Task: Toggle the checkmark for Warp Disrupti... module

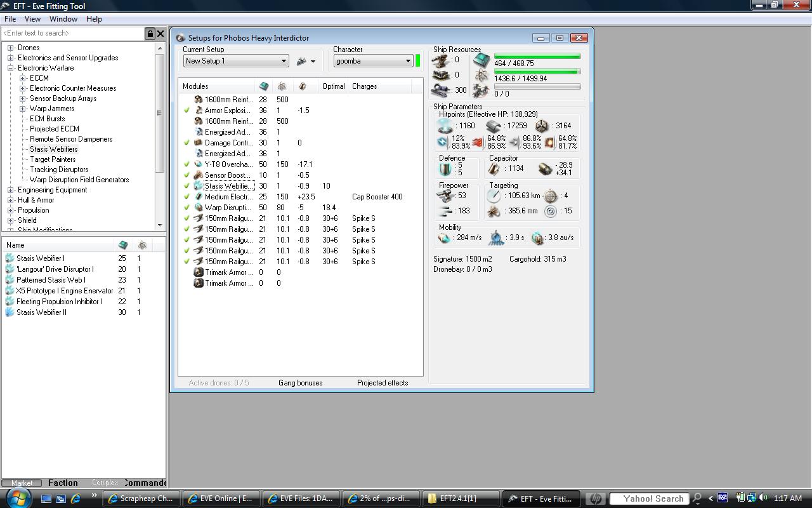Action: coord(187,208)
